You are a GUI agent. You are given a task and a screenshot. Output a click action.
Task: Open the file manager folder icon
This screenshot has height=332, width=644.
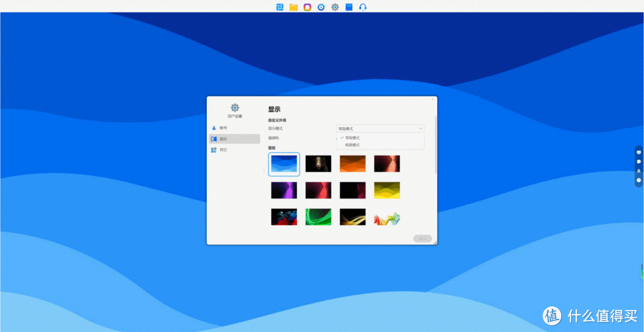click(x=293, y=7)
